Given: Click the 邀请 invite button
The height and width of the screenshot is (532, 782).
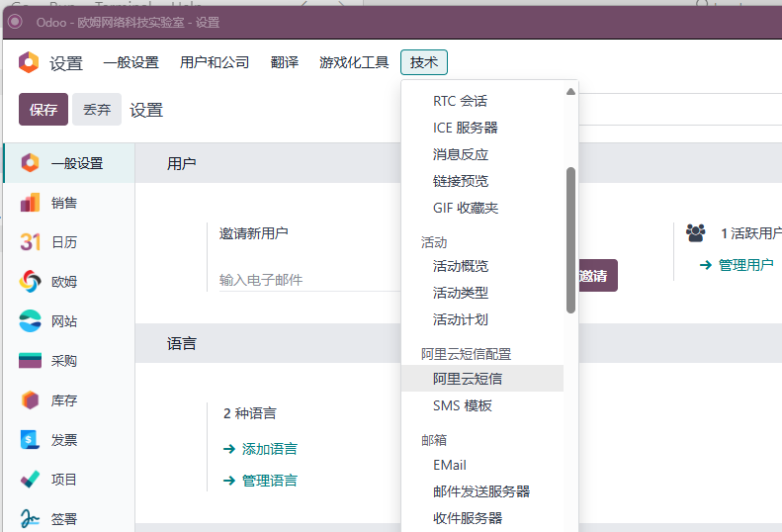Looking at the screenshot, I should click(x=597, y=276).
